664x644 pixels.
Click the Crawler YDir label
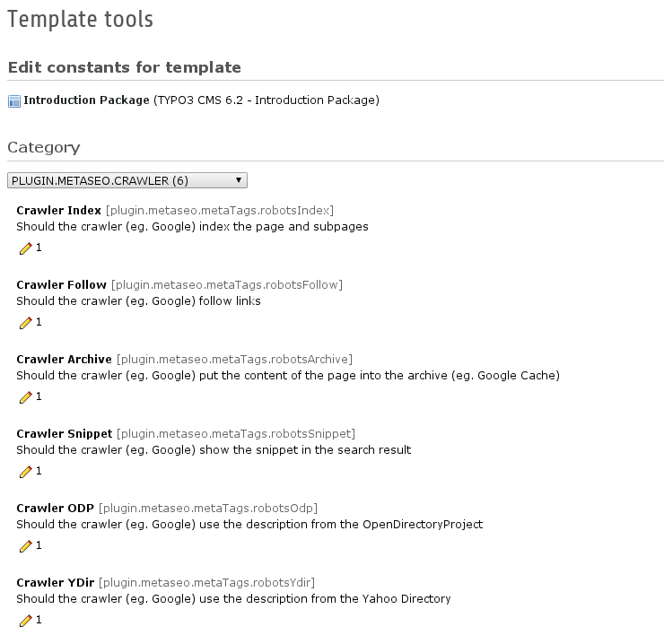[57, 583]
